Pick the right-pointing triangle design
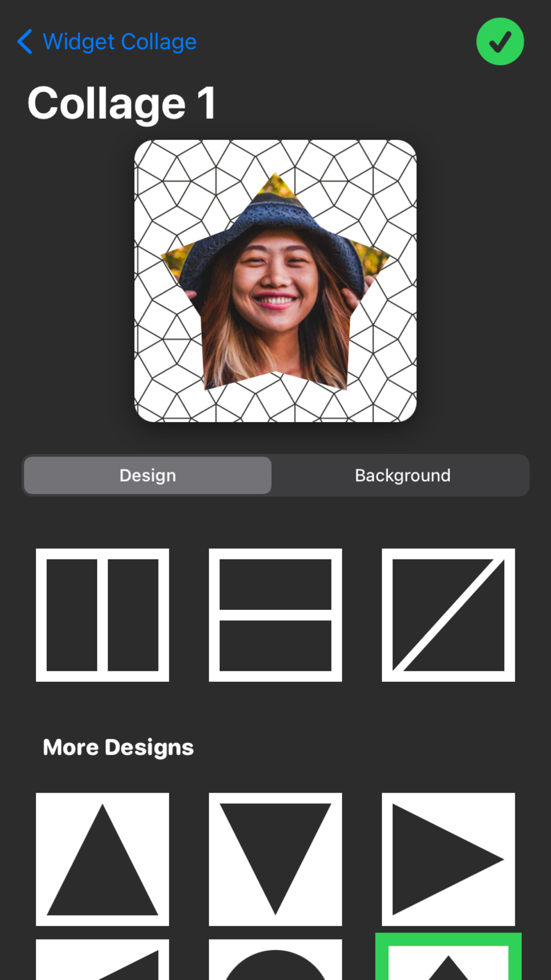Screen dimensions: 551x980 (x=449, y=859)
